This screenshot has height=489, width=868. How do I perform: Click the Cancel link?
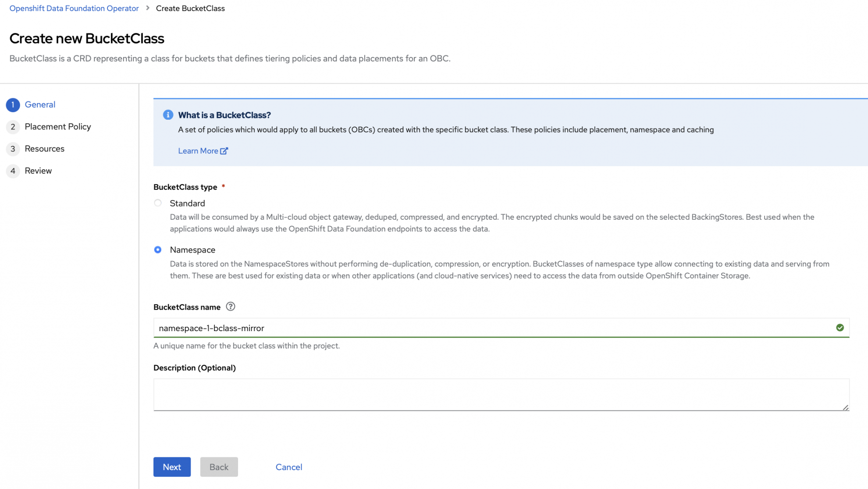[x=288, y=467]
